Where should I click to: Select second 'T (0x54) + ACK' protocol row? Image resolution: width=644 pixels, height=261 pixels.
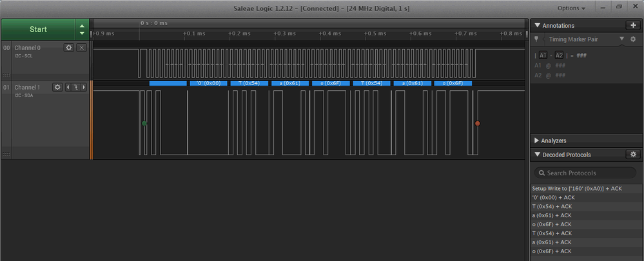point(587,233)
